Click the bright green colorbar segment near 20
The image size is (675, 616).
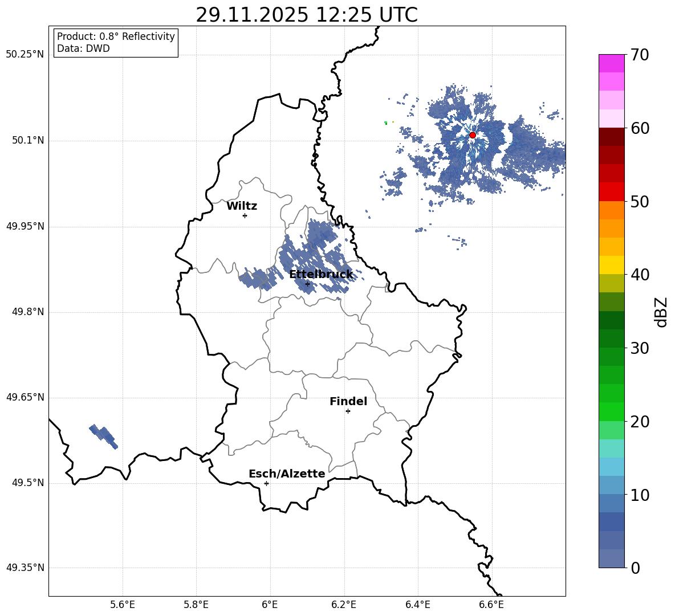pyautogui.click(x=612, y=411)
